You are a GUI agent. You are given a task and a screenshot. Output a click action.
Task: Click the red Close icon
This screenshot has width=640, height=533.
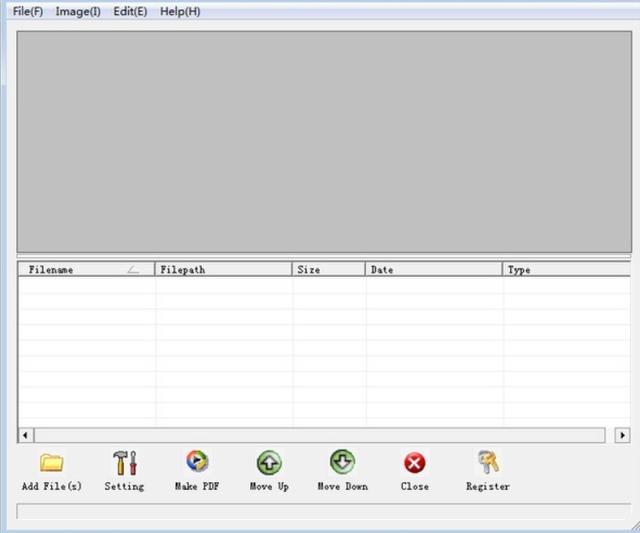click(414, 463)
